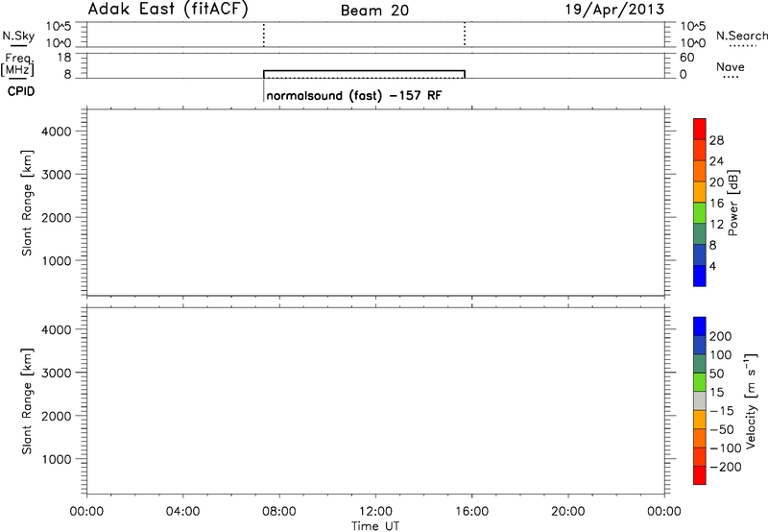Pick the green 12–16 dB power swatch
768x532 pixels.
click(x=700, y=213)
